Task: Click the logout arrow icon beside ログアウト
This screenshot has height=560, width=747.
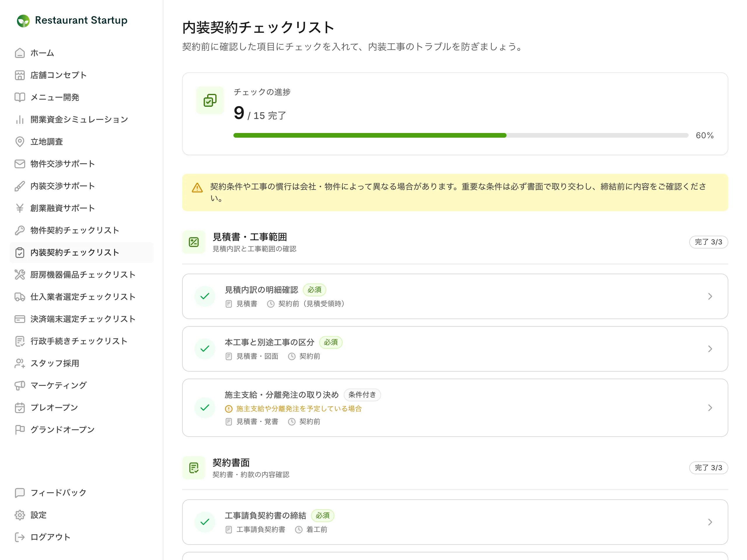Action: pos(20,537)
